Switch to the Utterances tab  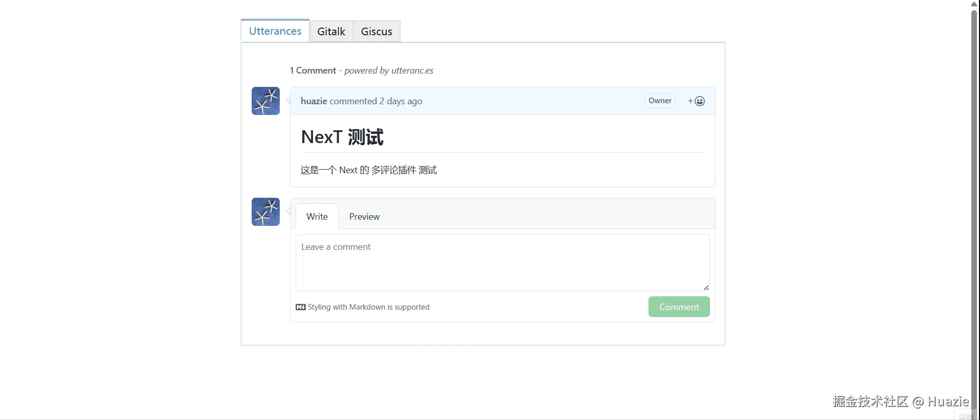click(275, 31)
